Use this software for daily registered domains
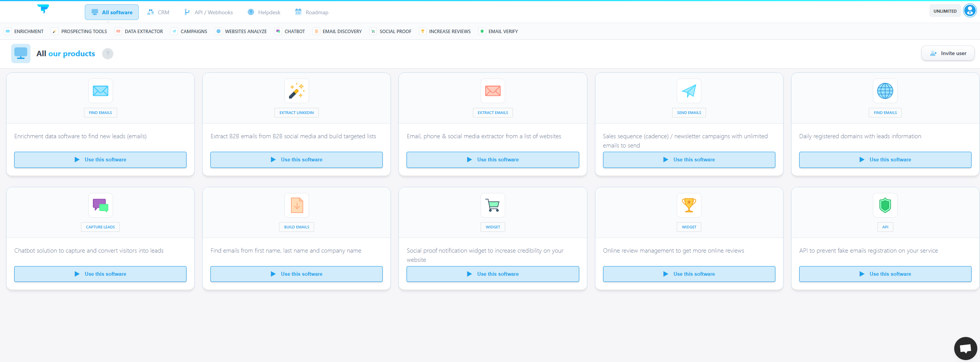980x362 pixels. [885, 160]
